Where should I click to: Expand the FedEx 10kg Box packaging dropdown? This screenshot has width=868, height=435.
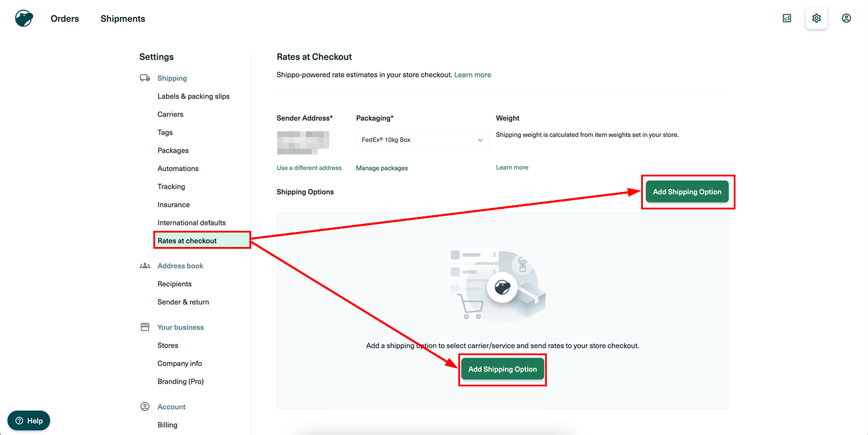coord(422,140)
